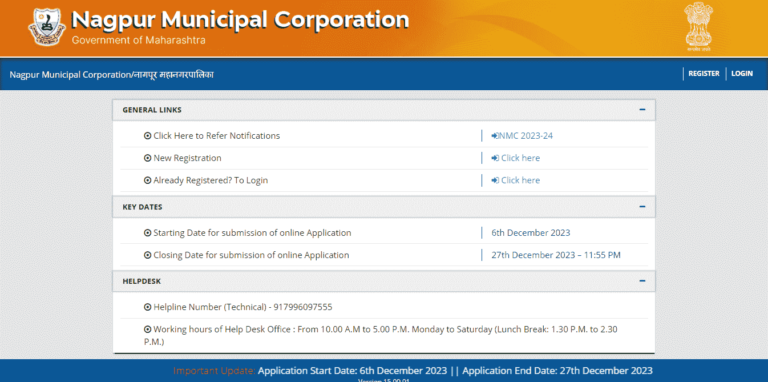Click the Nagpur Municipal Corporation/नागपूर महानगरपालिका breadcrumb
Screen dimensions: 768x382
coord(112,75)
